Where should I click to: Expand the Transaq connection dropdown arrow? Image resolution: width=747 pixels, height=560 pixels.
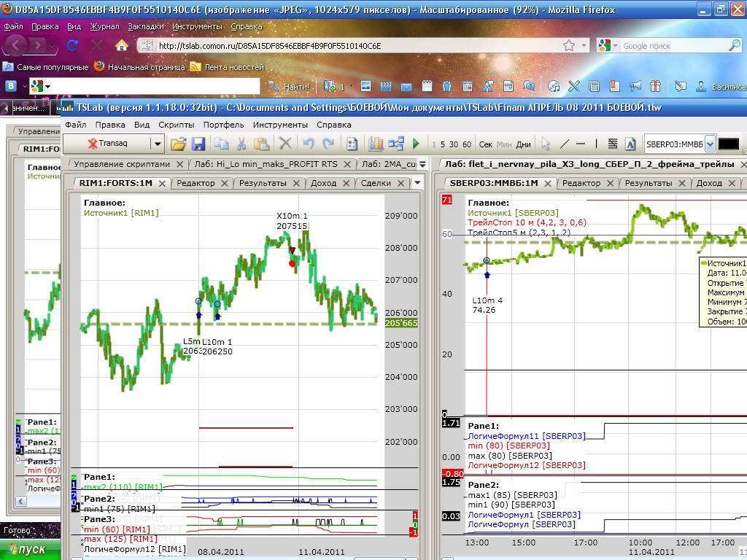click(157, 144)
